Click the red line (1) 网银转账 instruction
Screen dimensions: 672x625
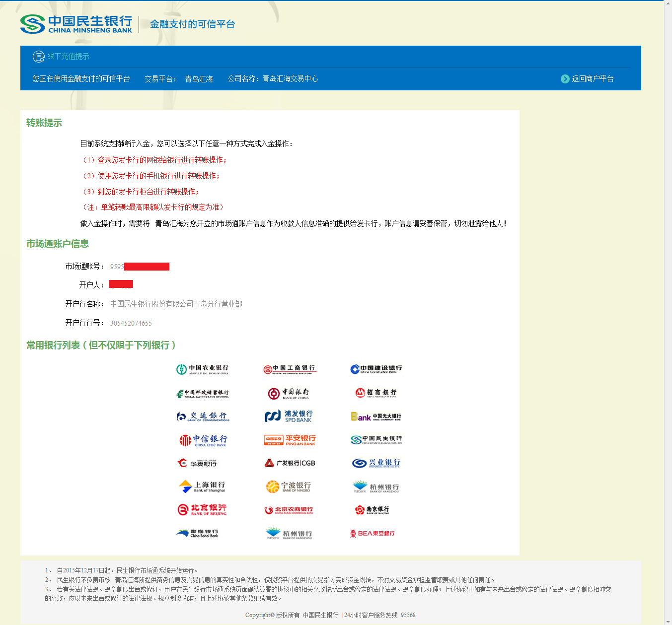point(154,160)
